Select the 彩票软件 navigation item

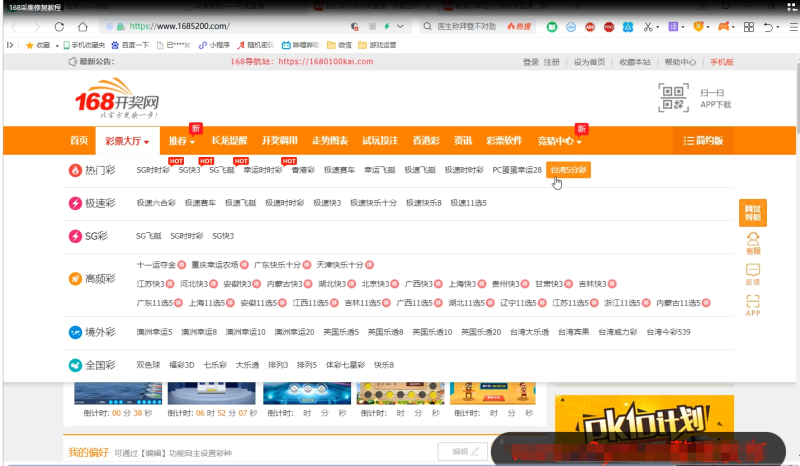[x=504, y=141]
